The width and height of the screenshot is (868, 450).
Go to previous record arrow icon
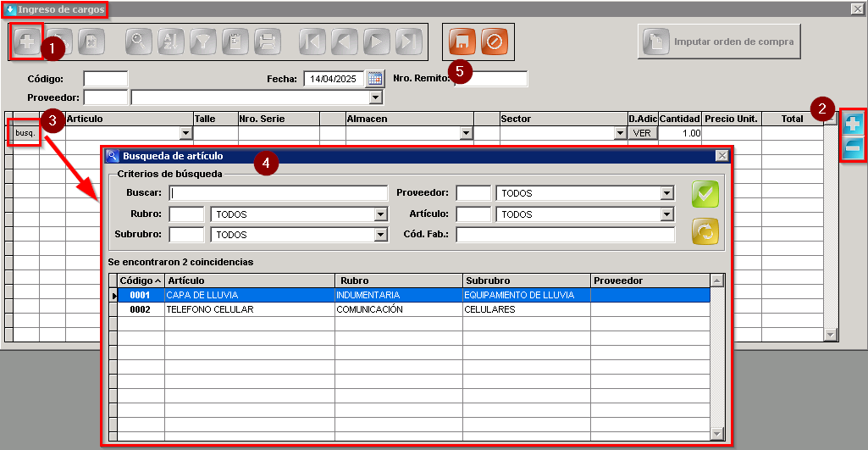coord(345,42)
